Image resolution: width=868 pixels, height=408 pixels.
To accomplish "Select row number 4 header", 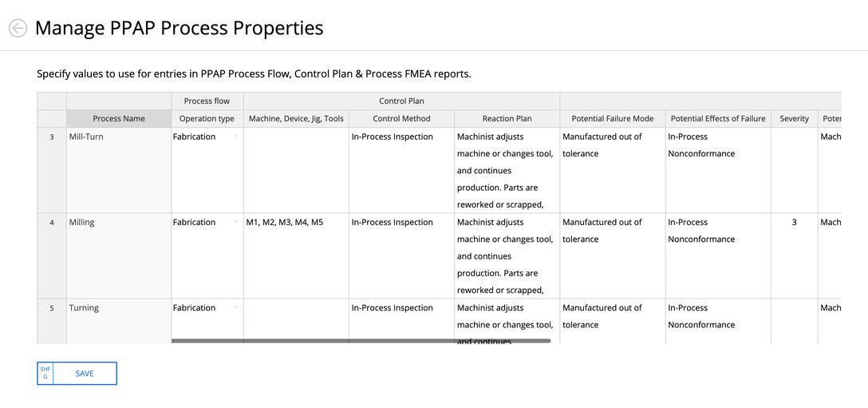I will coord(52,223).
